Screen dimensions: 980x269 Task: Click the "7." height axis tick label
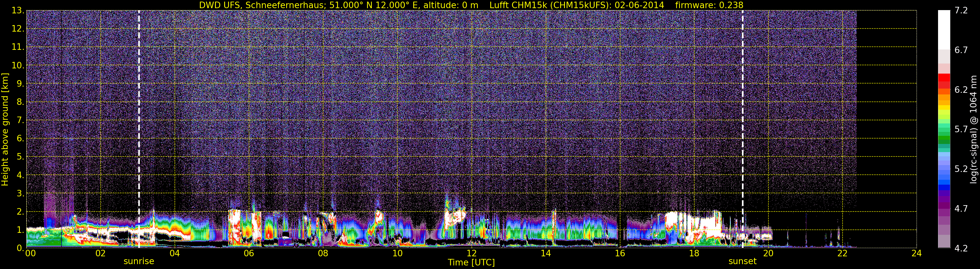coord(20,120)
